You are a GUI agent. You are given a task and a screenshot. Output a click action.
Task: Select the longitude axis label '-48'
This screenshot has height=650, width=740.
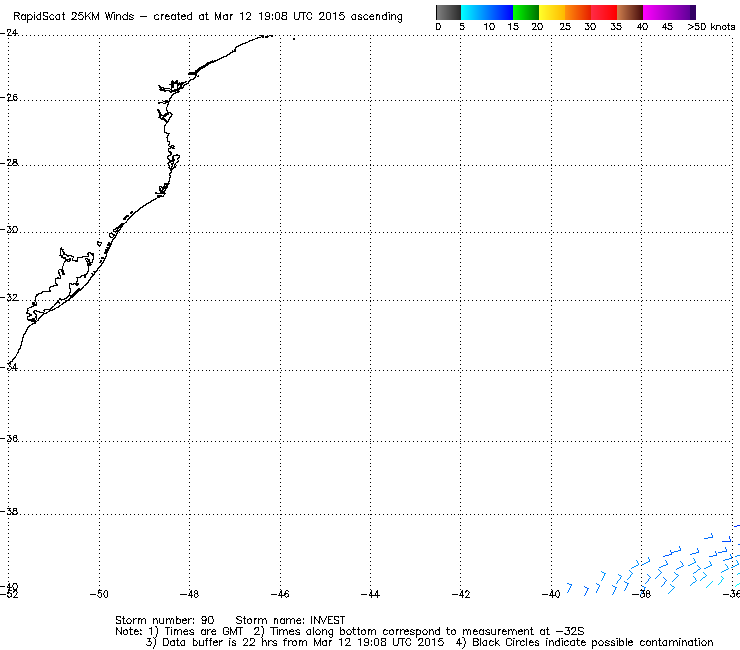coord(189,594)
